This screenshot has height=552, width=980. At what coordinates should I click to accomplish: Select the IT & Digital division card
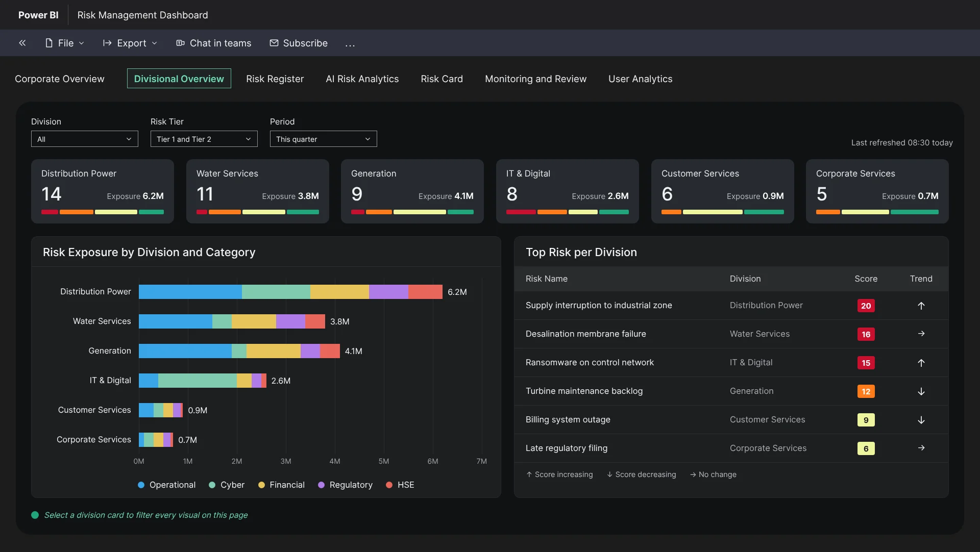coord(568,191)
